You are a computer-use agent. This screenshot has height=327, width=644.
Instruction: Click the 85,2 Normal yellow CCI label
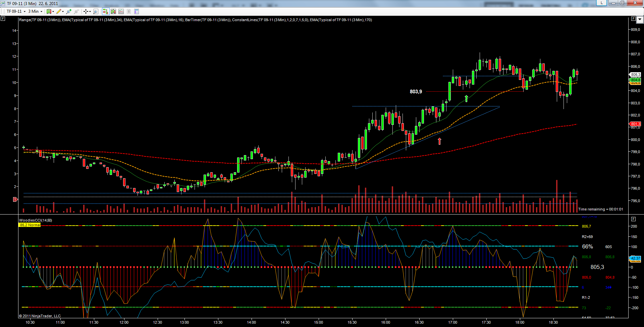coord(30,225)
